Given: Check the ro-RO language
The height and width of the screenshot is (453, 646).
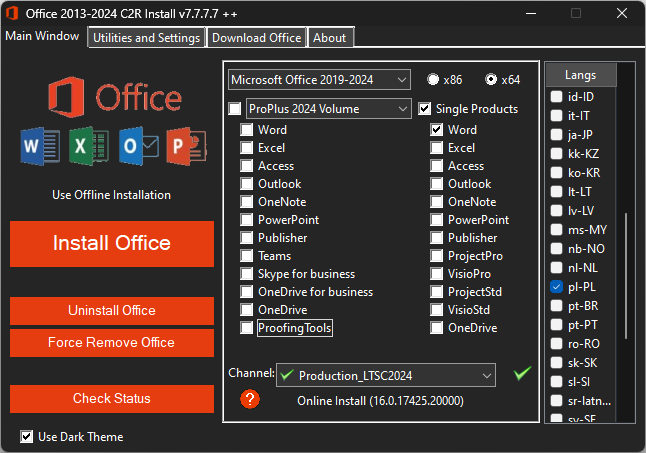Looking at the screenshot, I should pyautogui.click(x=556, y=343).
